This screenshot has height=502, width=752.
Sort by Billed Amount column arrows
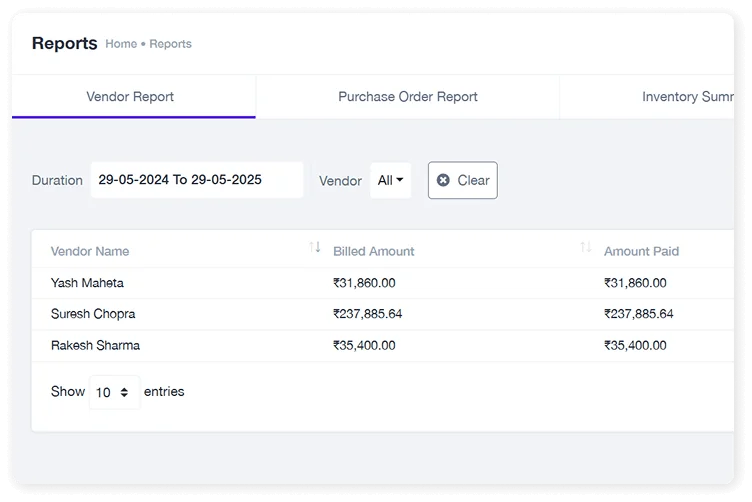click(586, 247)
